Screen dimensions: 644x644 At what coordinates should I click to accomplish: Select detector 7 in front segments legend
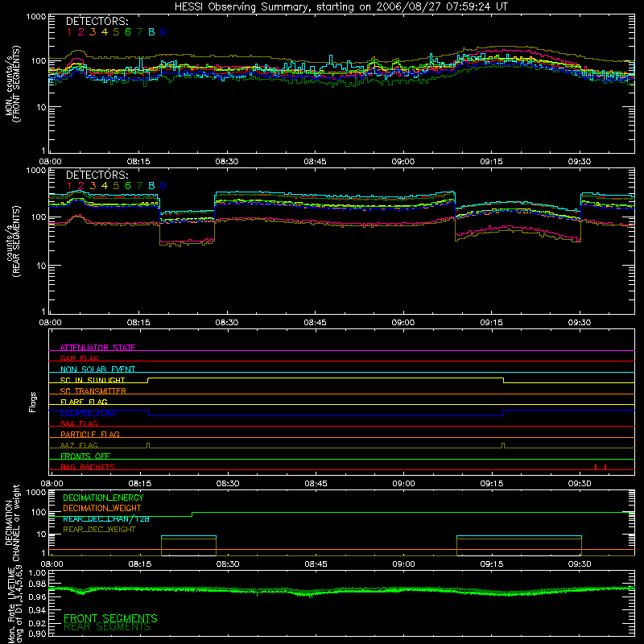click(x=139, y=32)
